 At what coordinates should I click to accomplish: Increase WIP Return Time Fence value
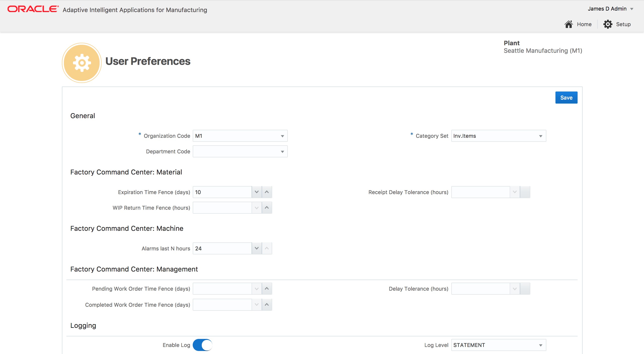[267, 208]
